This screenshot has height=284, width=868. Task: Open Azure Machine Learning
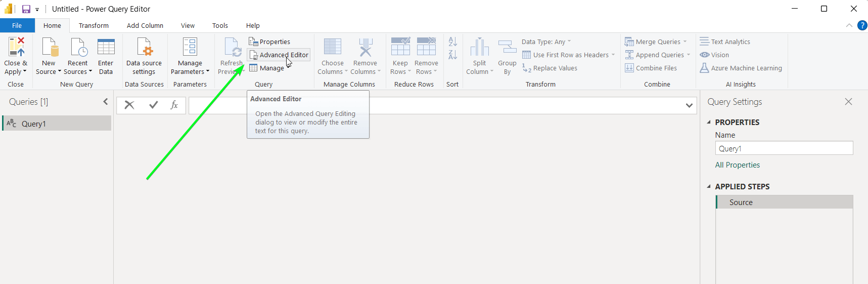pyautogui.click(x=741, y=68)
